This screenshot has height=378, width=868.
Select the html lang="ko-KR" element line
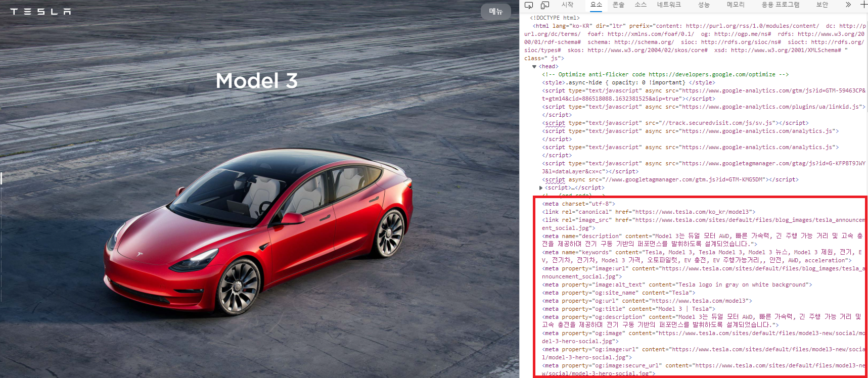point(696,42)
